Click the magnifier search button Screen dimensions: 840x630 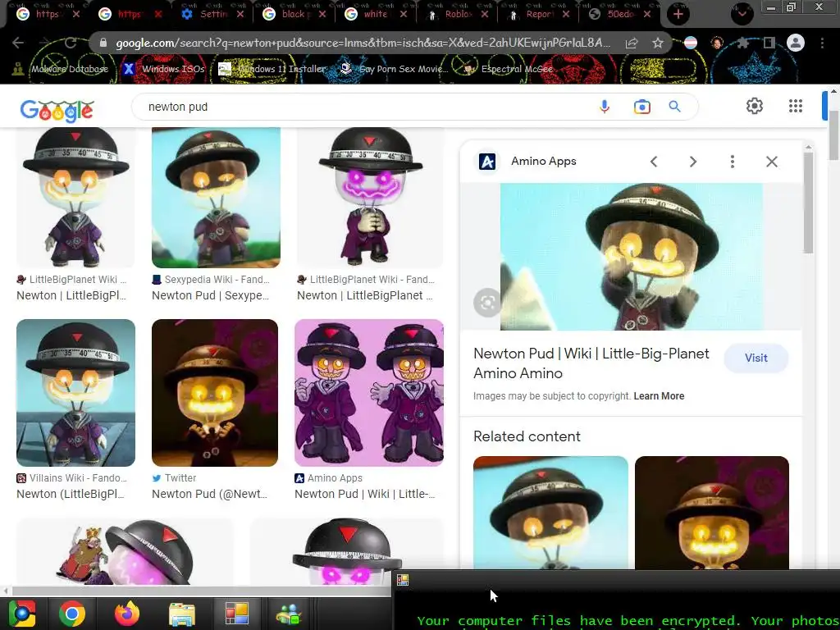pyautogui.click(x=674, y=107)
